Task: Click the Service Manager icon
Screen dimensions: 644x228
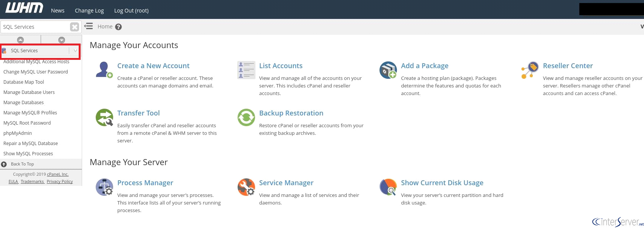Action: coord(246,187)
